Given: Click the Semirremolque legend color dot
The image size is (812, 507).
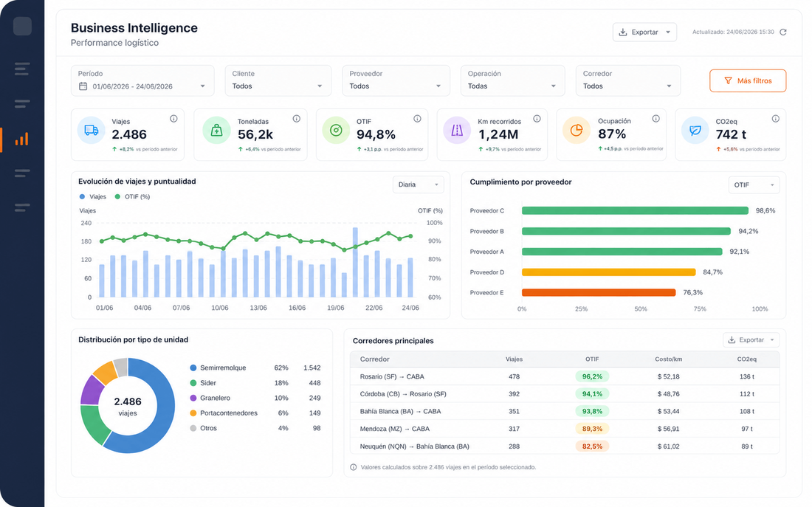Looking at the screenshot, I should tap(193, 368).
